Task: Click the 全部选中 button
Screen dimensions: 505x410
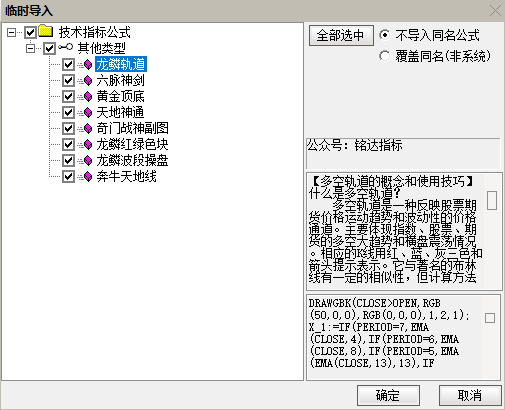Action: point(341,35)
